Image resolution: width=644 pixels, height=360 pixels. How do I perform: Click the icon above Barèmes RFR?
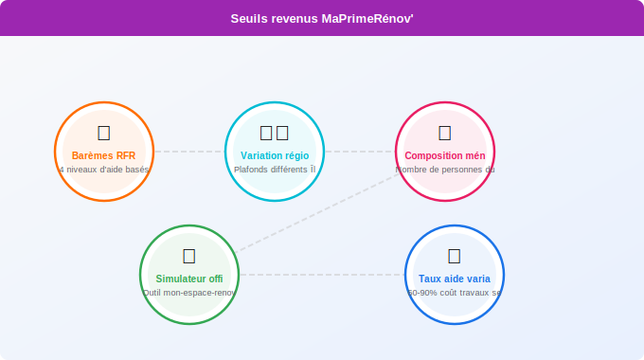coord(104,134)
